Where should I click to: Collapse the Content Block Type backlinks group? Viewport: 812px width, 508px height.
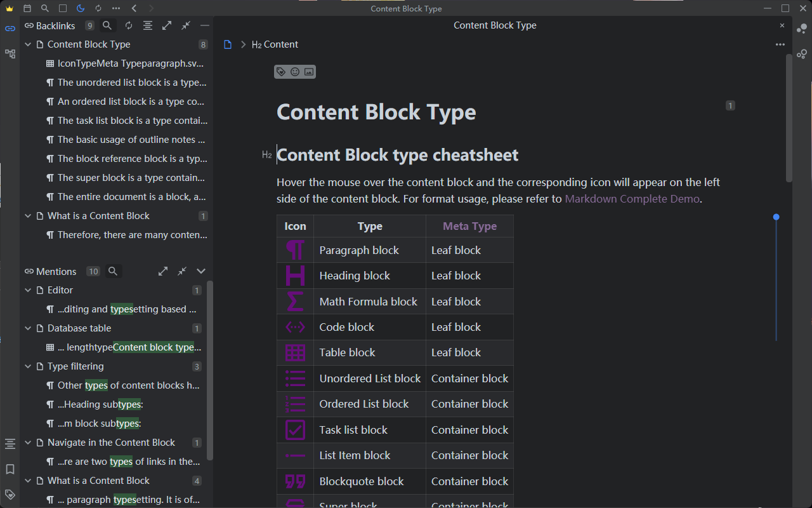click(x=28, y=44)
